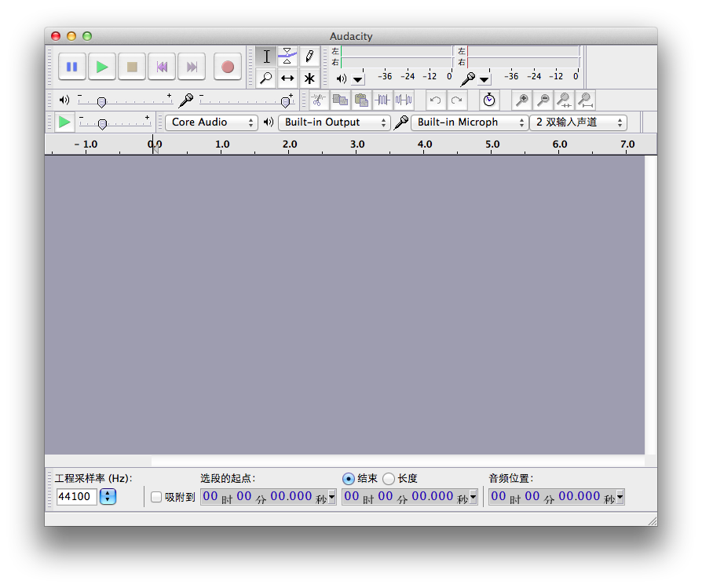
Task: Click the microphone icon beside input volume slider
Action: [186, 100]
